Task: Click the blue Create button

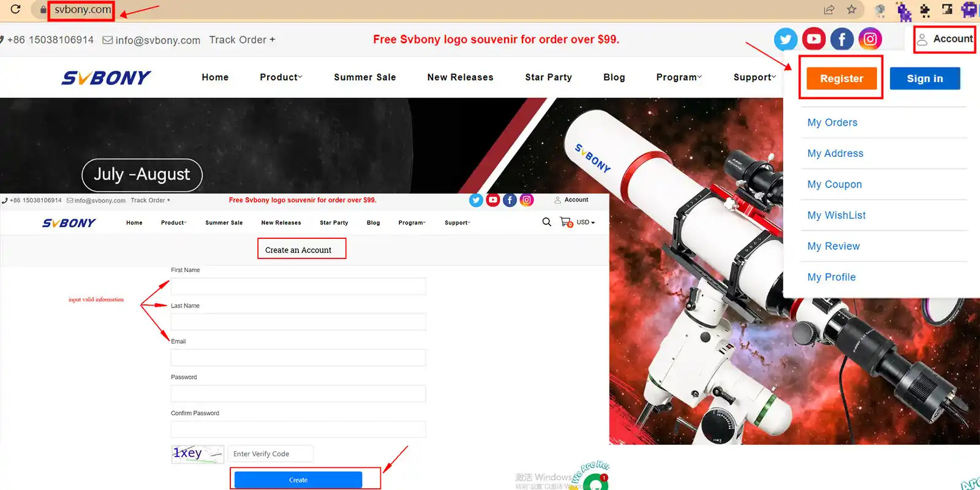Action: (x=298, y=480)
